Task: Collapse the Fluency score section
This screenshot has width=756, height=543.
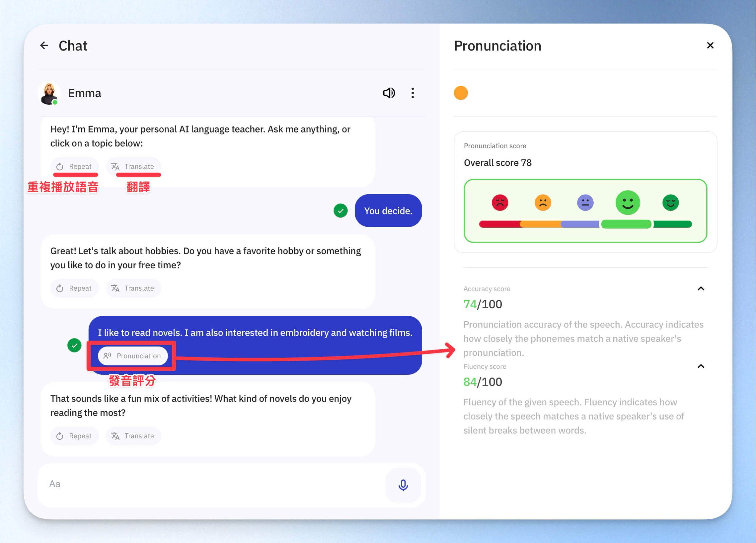Action: pyautogui.click(x=701, y=366)
